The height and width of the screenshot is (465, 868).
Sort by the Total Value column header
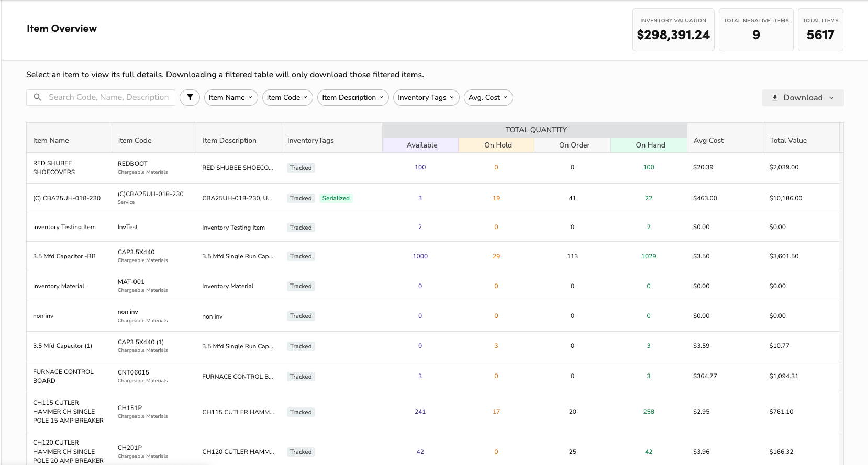788,140
